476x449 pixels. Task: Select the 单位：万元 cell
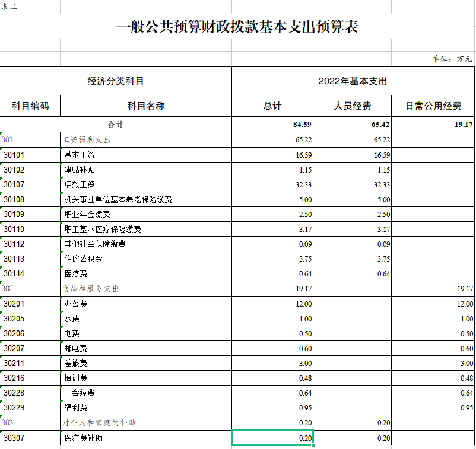click(x=433, y=59)
